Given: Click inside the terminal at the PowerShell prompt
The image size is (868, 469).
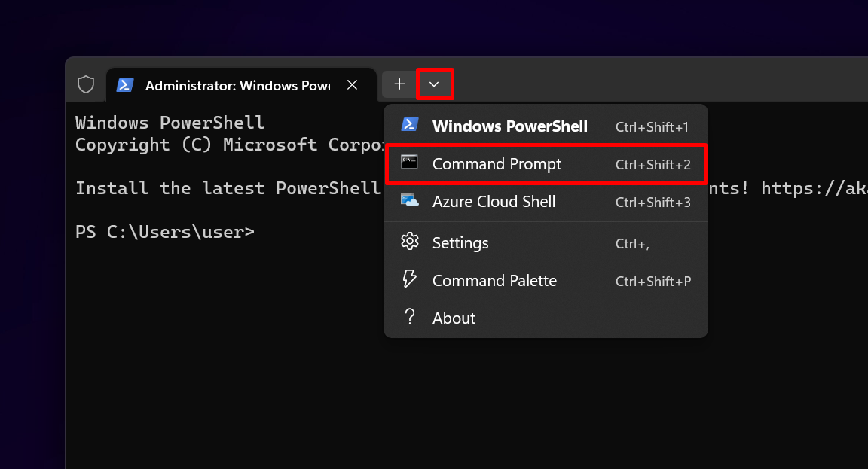Looking at the screenshot, I should click(271, 232).
